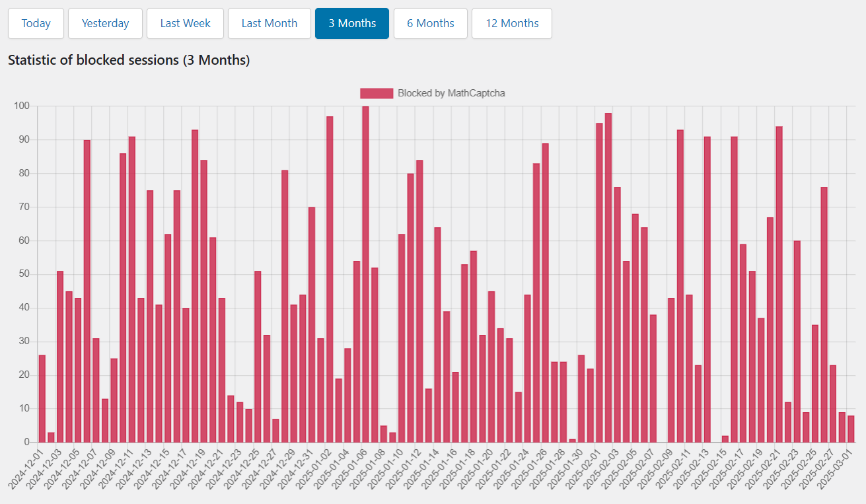Open the Last Month range

(x=269, y=23)
